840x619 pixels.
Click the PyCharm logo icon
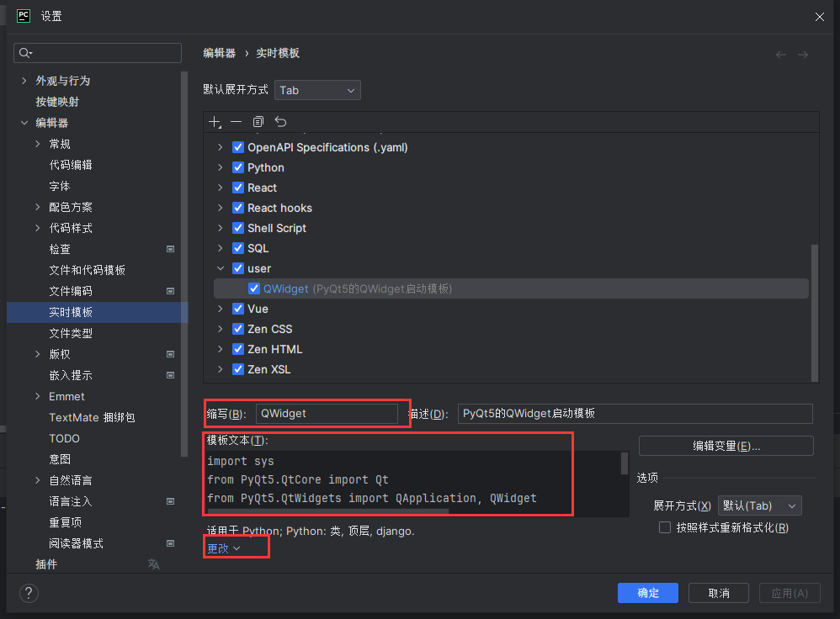[24, 16]
